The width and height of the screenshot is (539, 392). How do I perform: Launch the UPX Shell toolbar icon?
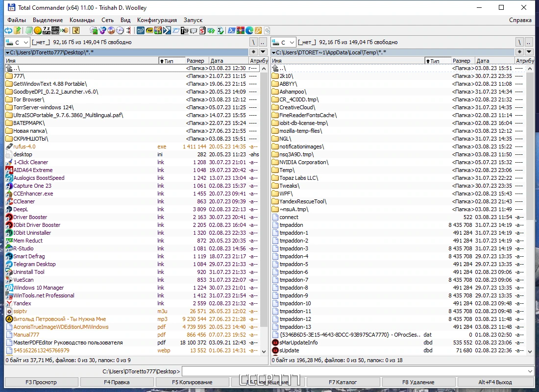(55, 30)
